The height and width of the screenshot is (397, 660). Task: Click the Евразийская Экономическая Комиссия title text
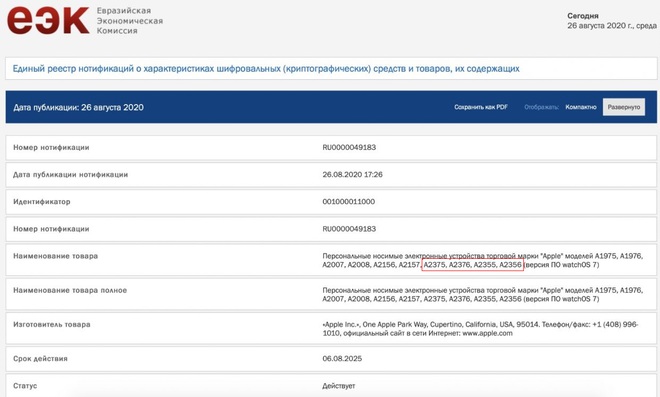(130, 21)
